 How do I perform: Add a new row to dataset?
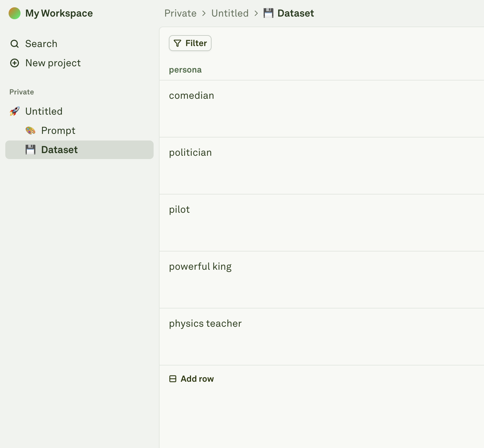[192, 379]
